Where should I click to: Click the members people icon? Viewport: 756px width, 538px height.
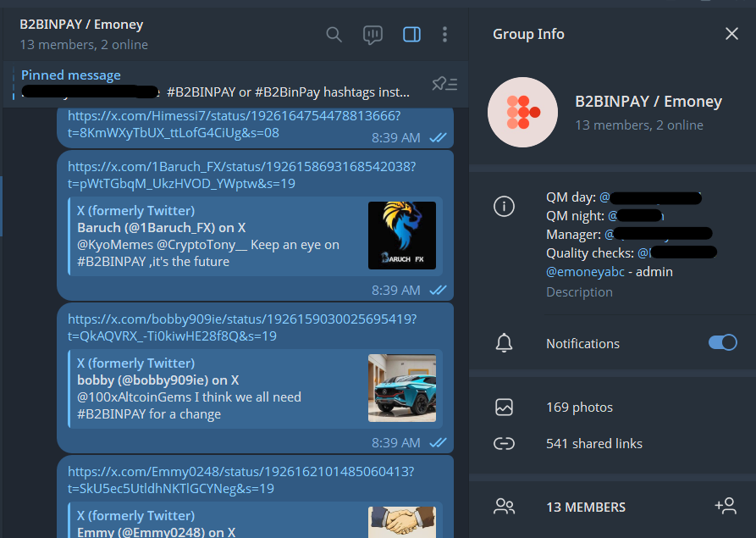click(504, 507)
